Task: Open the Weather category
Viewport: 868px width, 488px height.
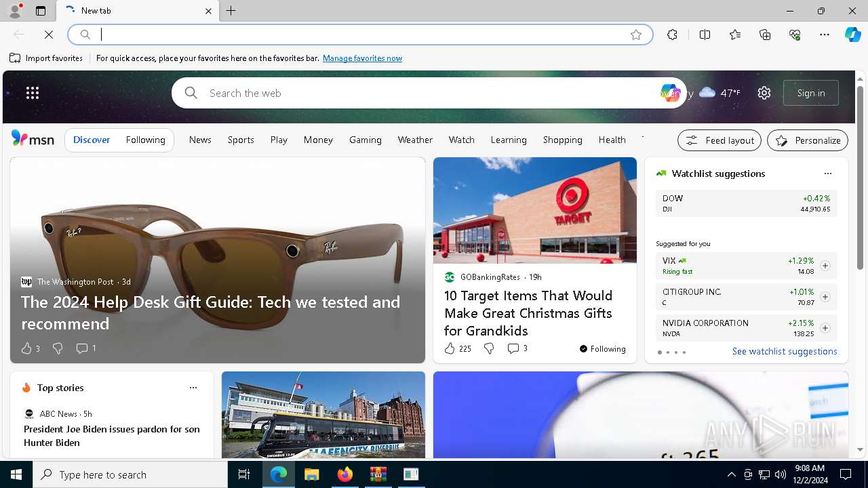Action: click(415, 140)
